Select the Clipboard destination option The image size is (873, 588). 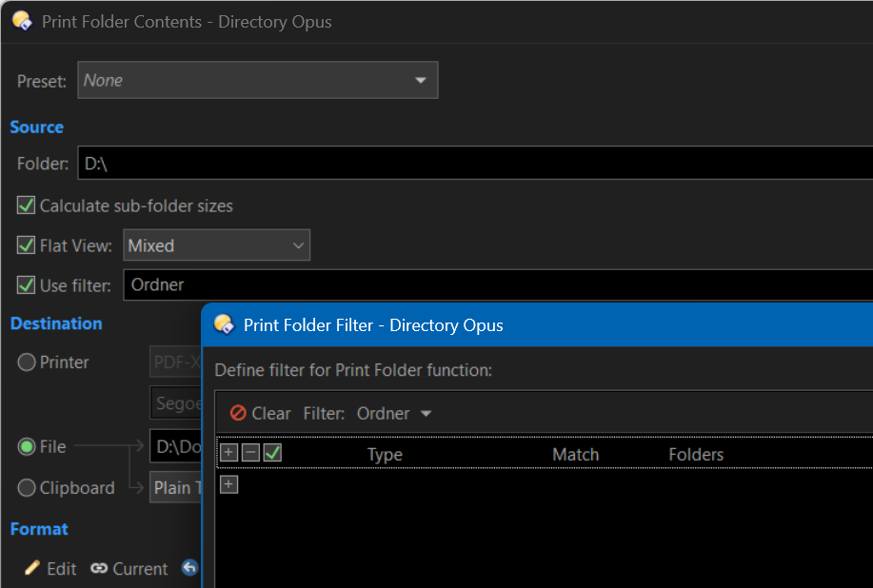(26, 488)
